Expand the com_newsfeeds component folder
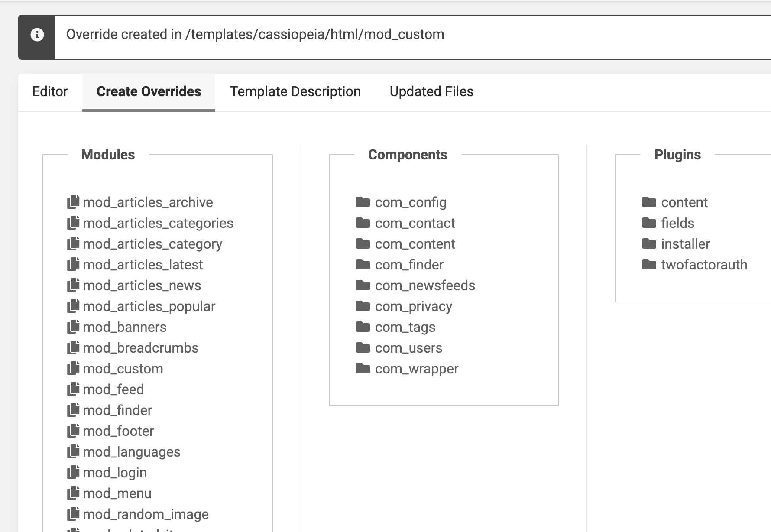771x532 pixels. (425, 285)
